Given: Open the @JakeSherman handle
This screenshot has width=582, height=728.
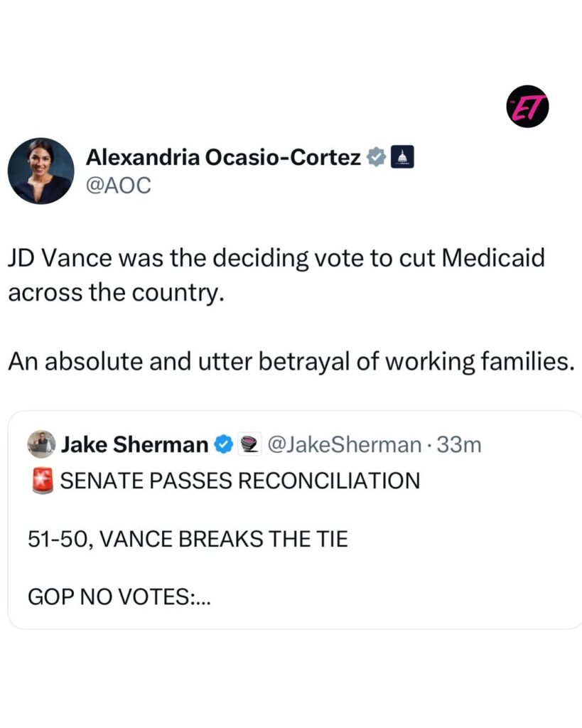Looking at the screenshot, I should point(344,445).
